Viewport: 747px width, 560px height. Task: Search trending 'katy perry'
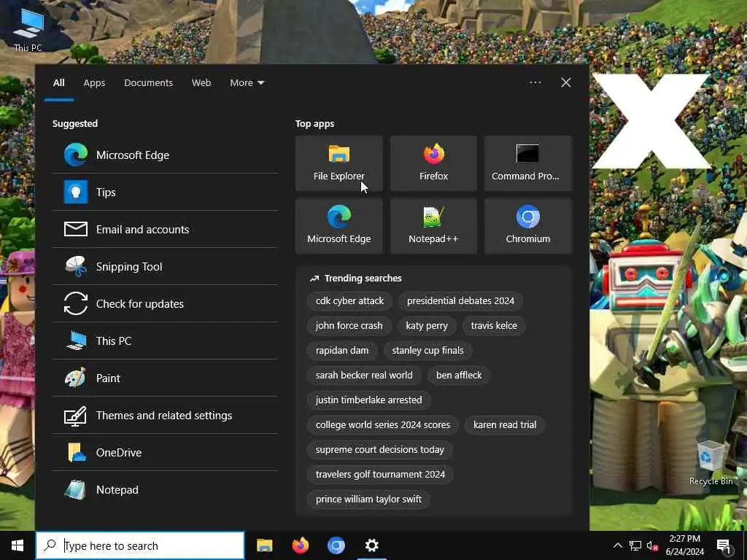pos(426,325)
